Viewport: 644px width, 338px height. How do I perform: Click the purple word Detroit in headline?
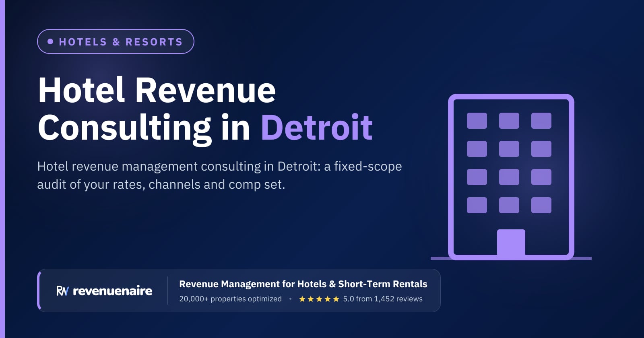(x=317, y=128)
